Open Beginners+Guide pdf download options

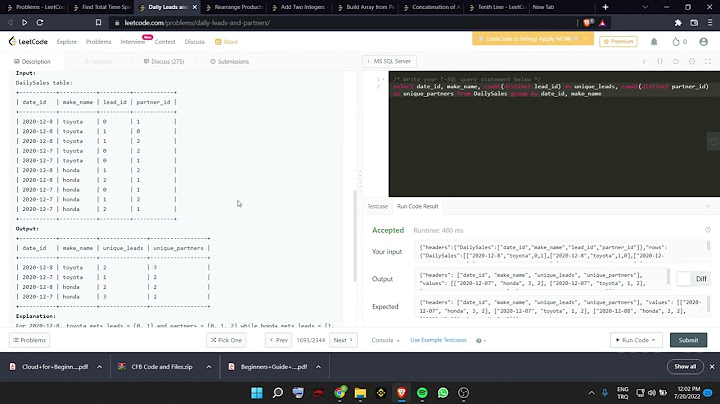[318, 367]
